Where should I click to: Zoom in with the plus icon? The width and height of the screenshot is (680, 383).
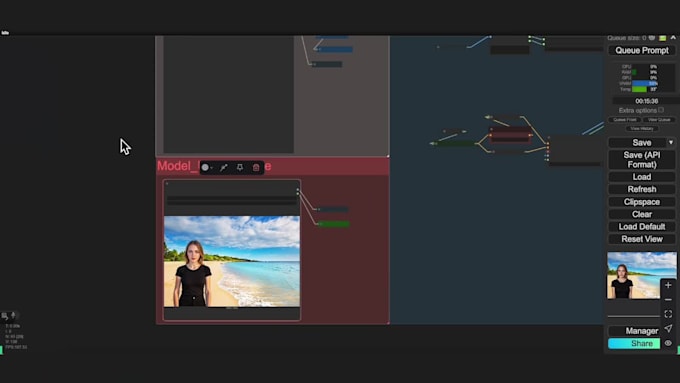pos(668,285)
